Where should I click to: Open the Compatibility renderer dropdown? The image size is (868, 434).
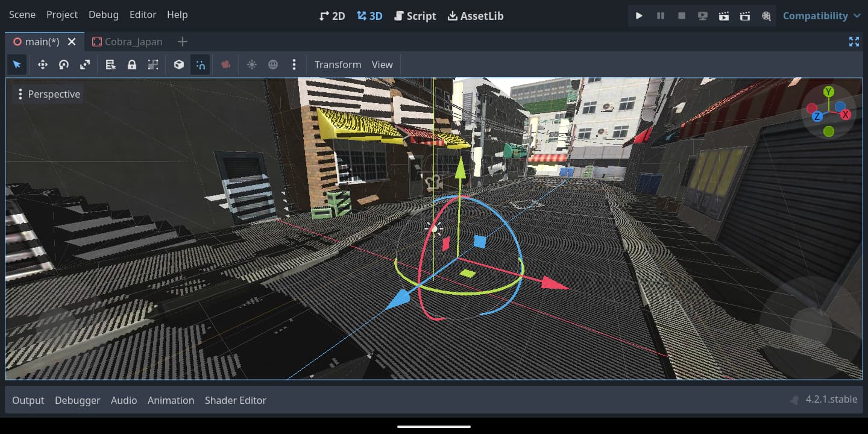[822, 16]
